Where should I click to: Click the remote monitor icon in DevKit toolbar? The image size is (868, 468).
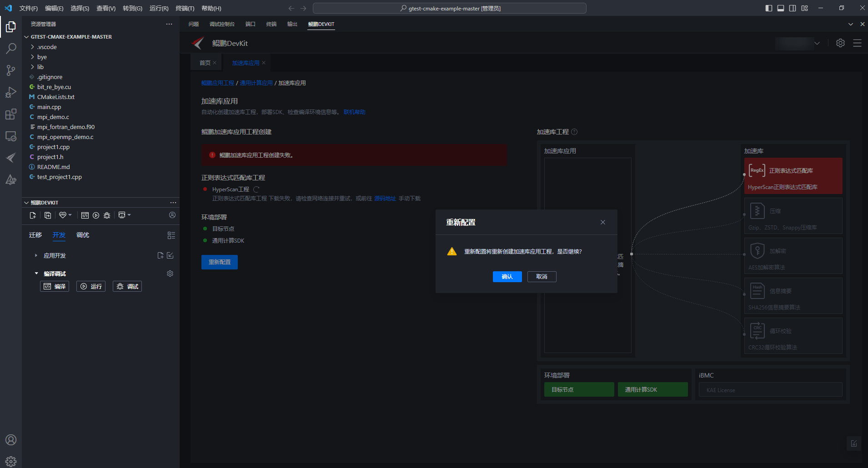click(122, 215)
